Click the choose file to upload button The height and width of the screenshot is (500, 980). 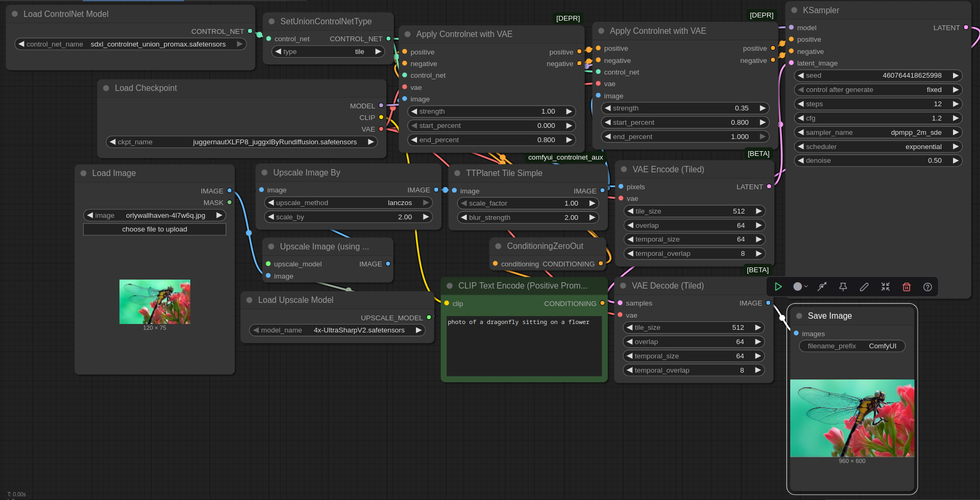coord(154,229)
